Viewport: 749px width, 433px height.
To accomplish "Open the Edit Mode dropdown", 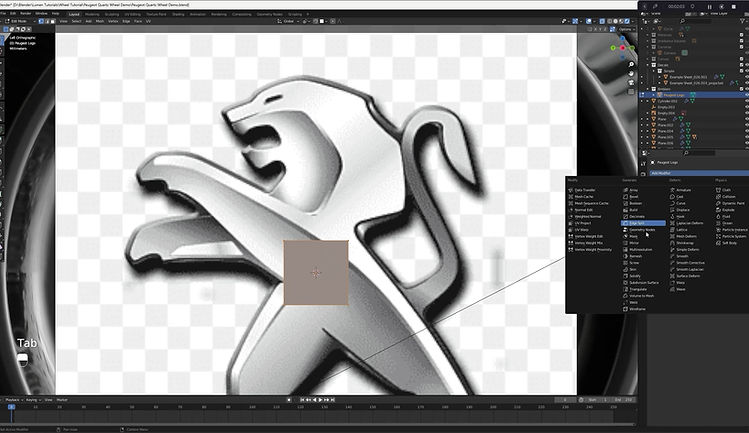I will coord(19,21).
